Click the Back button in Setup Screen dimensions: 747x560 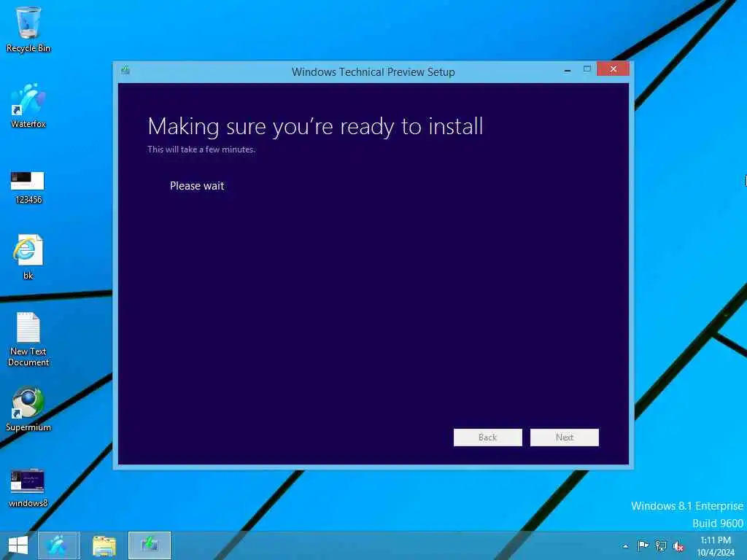point(488,437)
